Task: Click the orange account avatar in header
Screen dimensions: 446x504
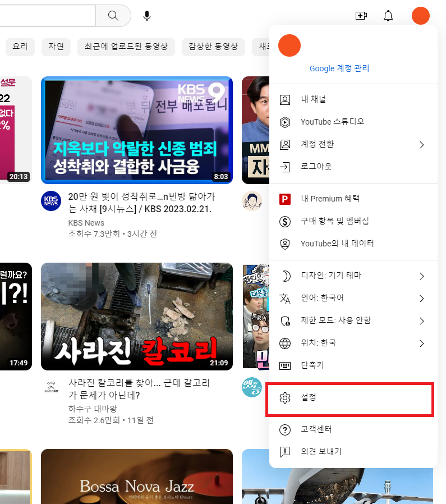Action: (421, 15)
